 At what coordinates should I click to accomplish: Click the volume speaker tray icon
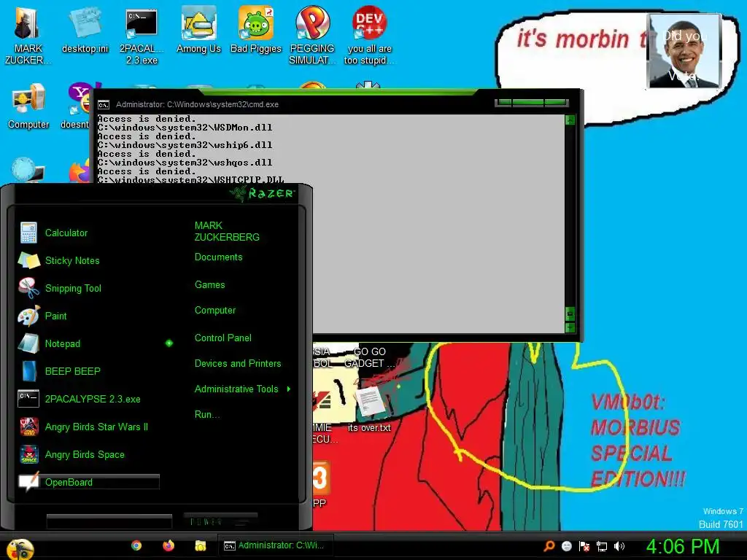click(x=619, y=546)
